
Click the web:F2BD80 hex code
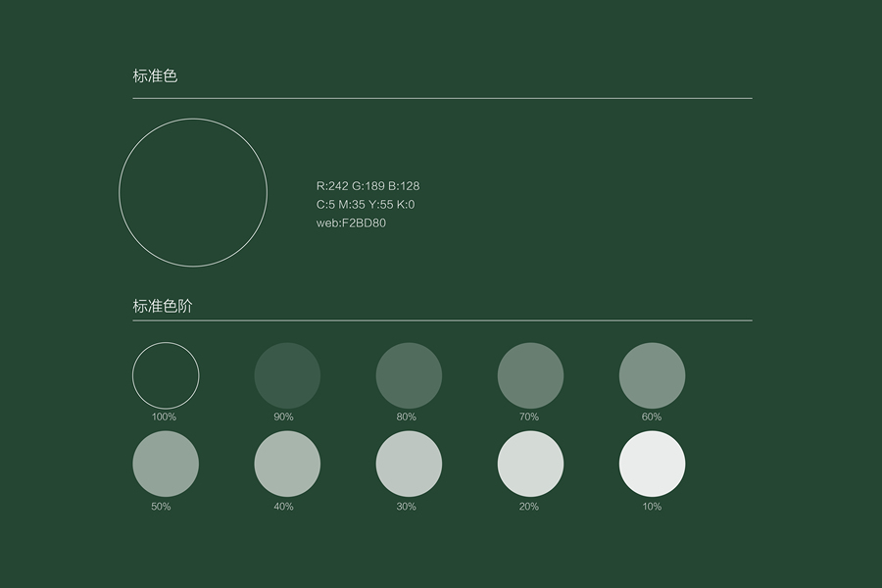tap(351, 222)
